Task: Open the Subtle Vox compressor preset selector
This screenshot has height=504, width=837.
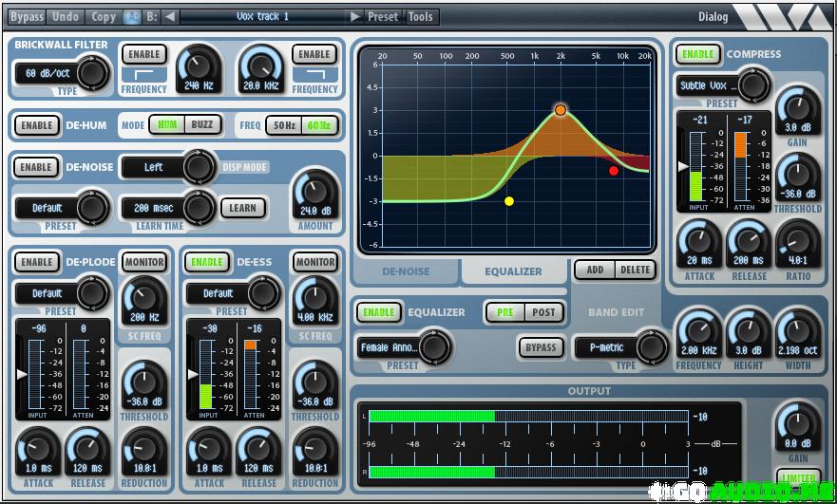Action: click(723, 85)
